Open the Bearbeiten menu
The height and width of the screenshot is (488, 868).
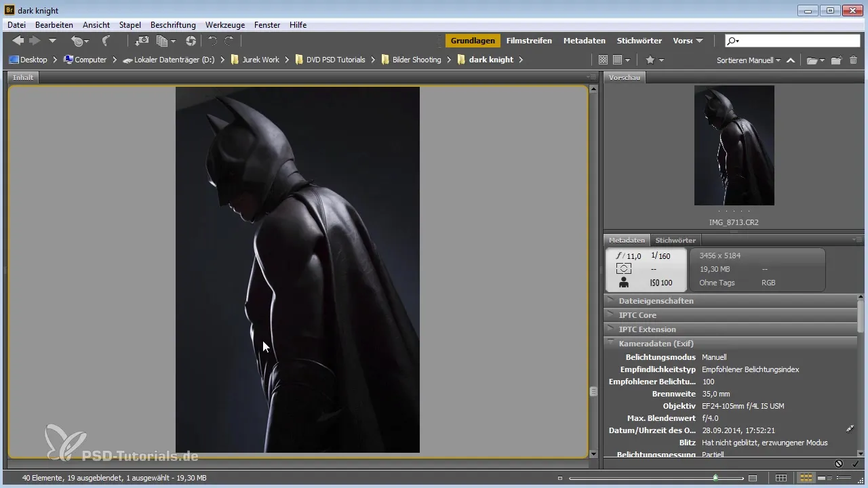pos(54,25)
